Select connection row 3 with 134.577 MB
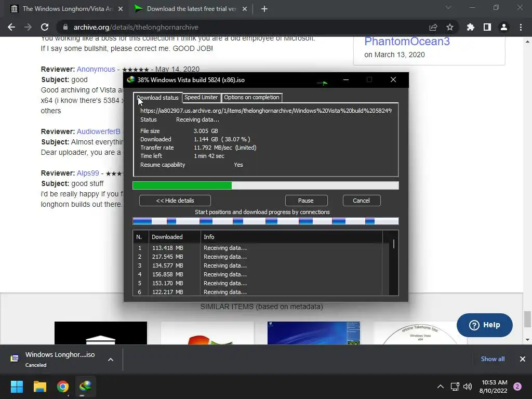 point(258,265)
